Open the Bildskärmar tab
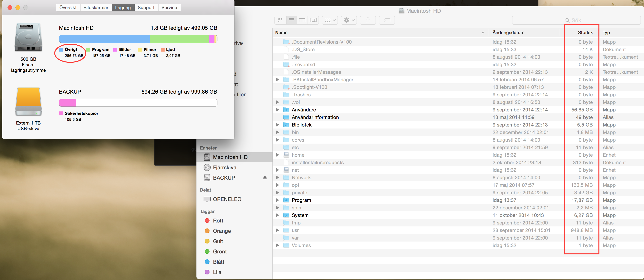This screenshot has width=644, height=280. click(x=96, y=8)
